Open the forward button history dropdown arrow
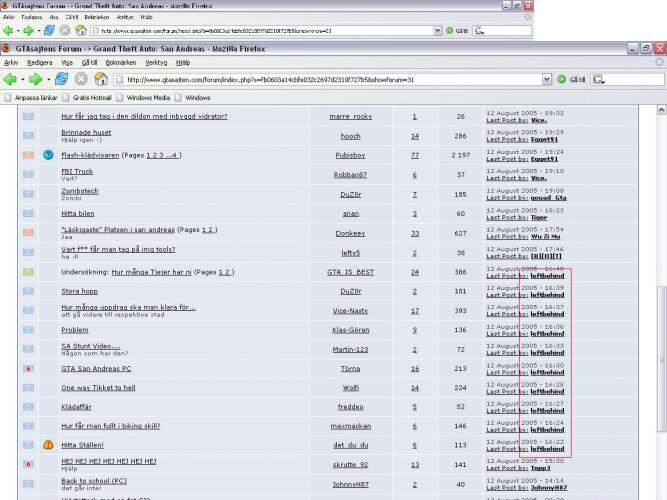The width and height of the screenshot is (667, 500). pyautogui.click(x=51, y=79)
